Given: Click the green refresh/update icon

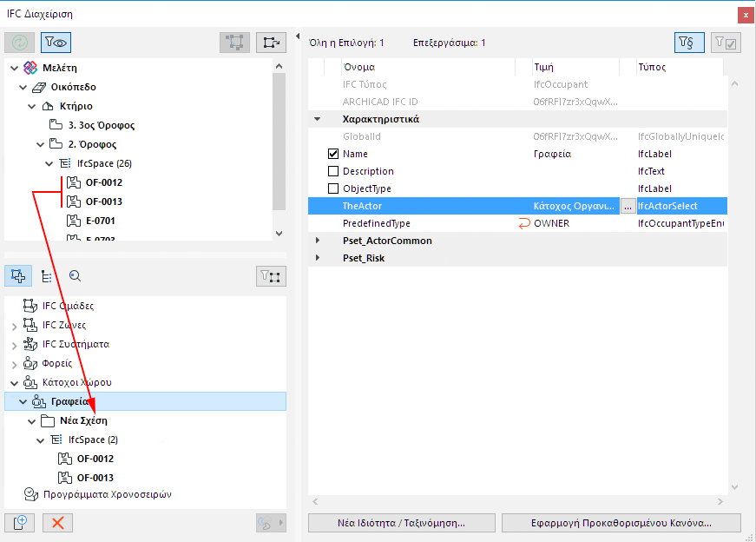Looking at the screenshot, I should (x=19, y=43).
